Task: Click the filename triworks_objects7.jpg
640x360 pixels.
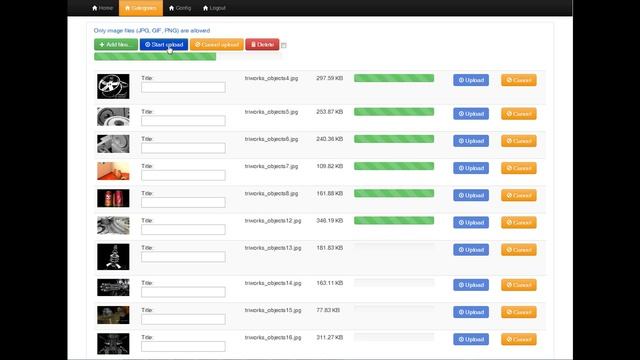Action: 271,166
